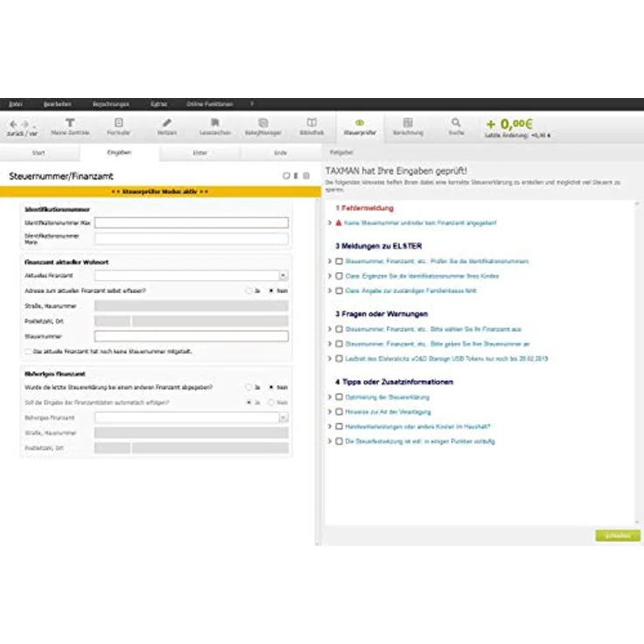
Task: Check the 'Optimierung der Steuererklärung' tip checkbox
Action: pos(339,396)
